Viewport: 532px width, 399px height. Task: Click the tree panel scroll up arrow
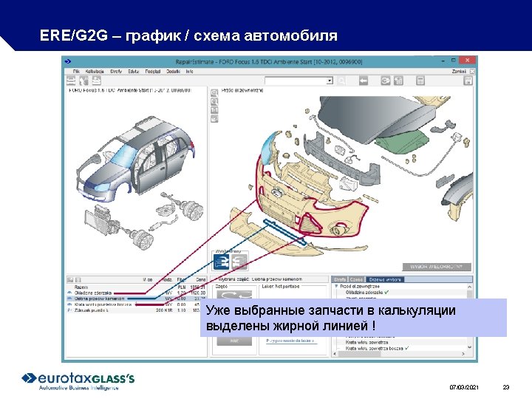[470, 287]
